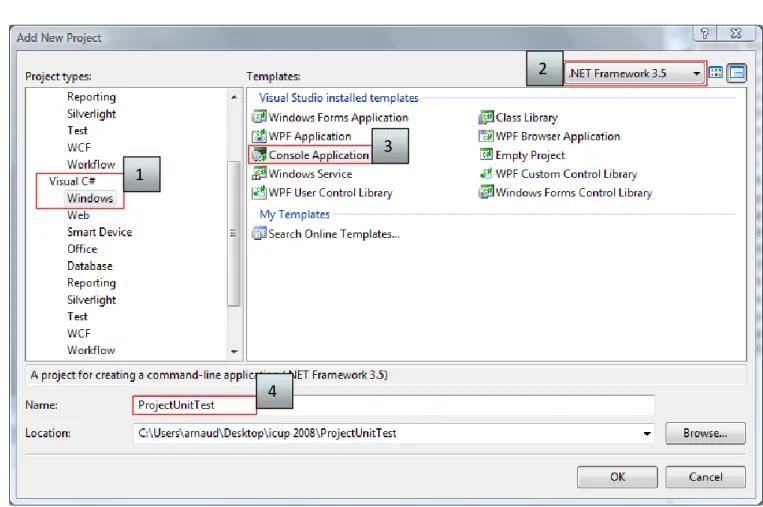The height and width of the screenshot is (507, 763).
Task: Click the Name field containing ProjectUnitTest
Action: click(x=393, y=405)
